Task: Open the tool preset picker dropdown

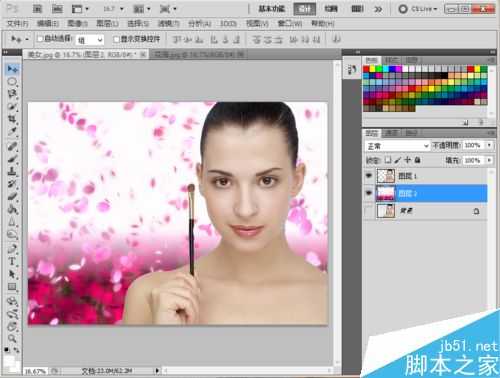Action: pos(27,39)
